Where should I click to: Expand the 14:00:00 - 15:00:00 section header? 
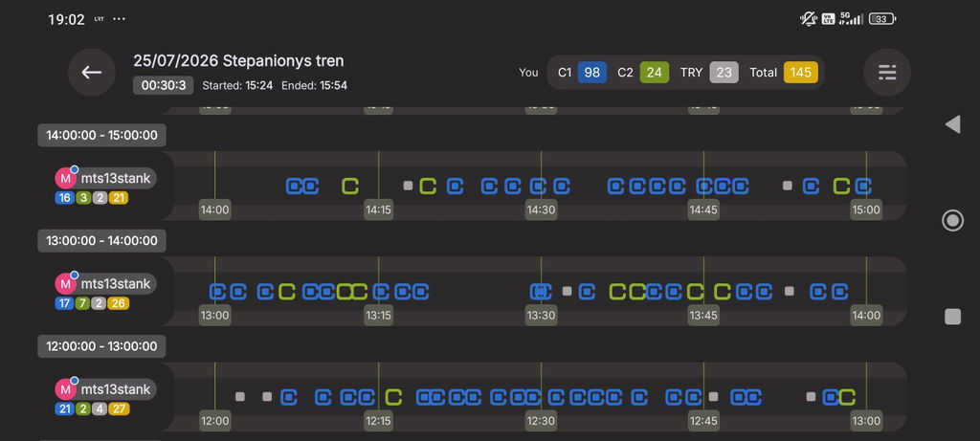(101, 135)
